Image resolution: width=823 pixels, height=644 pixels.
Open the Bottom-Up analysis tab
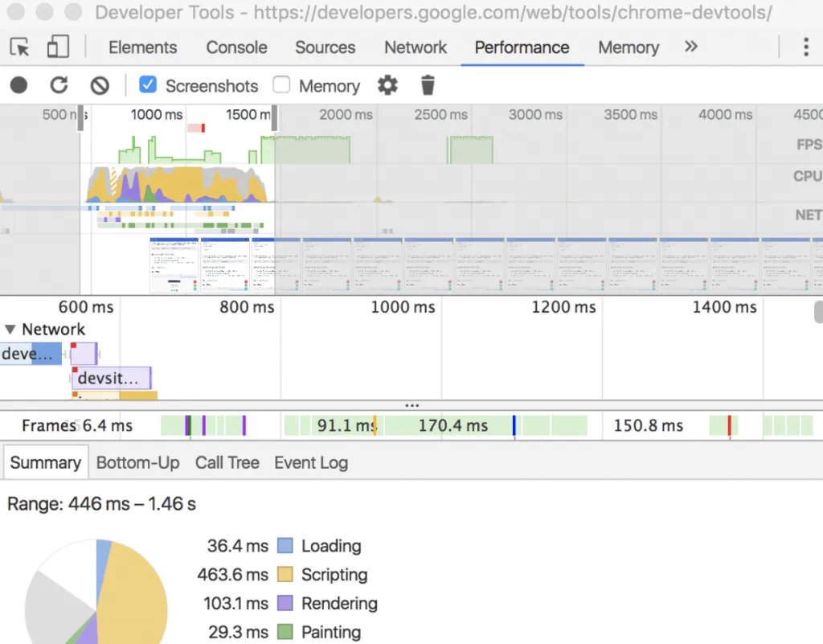[137, 462]
